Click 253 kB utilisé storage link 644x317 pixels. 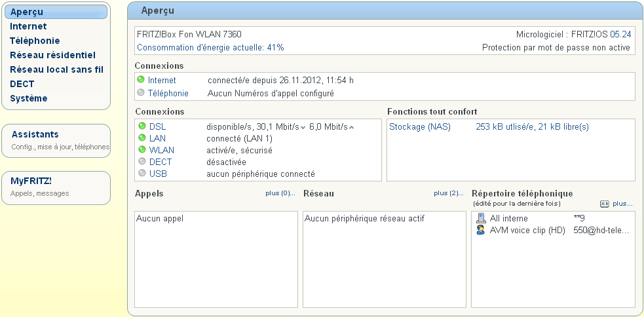point(532,127)
